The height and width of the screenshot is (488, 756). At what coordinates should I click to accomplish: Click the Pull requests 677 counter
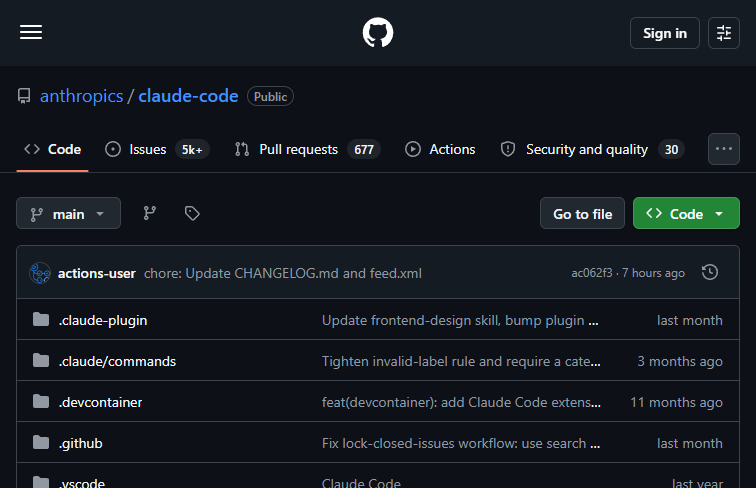point(364,149)
